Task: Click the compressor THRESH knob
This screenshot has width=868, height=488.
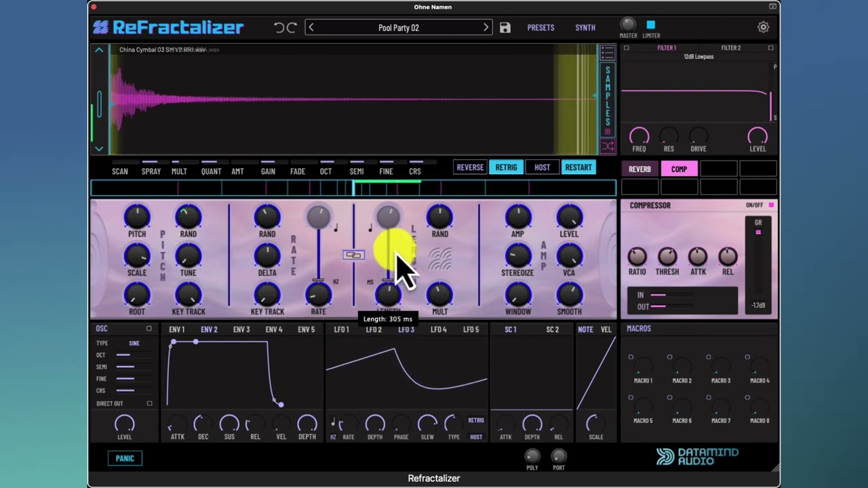Action: click(x=667, y=256)
